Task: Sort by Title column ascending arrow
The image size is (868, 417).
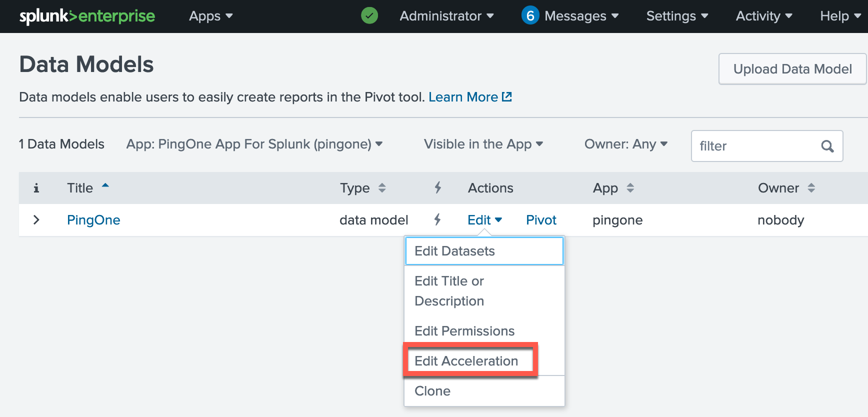Action: (105, 185)
